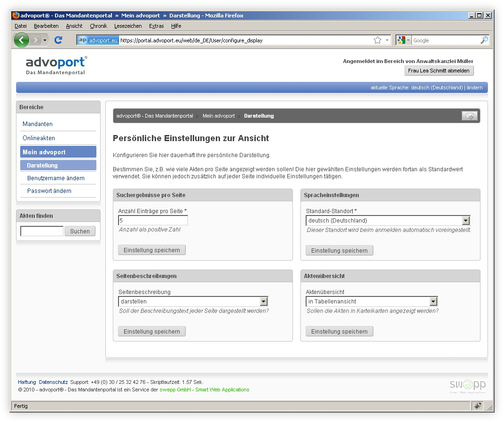Save the Seitenbeschreibungen setting
Viewport: 504px width, 422px height.
152,331
